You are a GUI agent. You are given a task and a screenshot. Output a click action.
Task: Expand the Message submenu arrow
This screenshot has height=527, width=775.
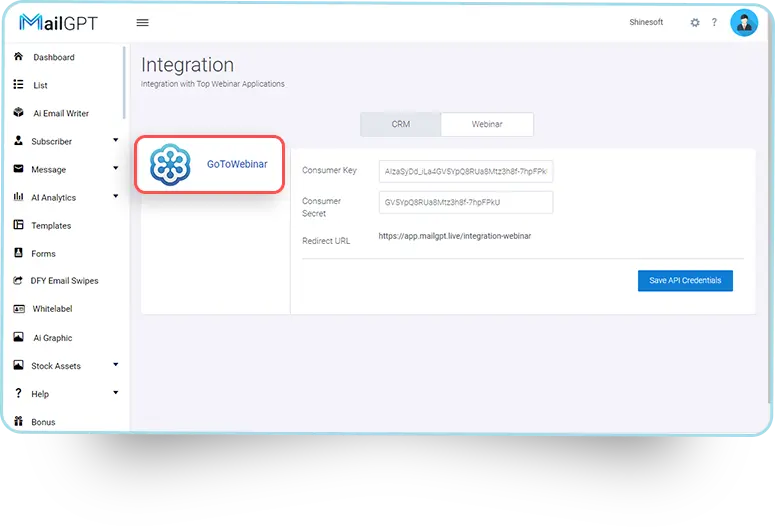pos(116,169)
